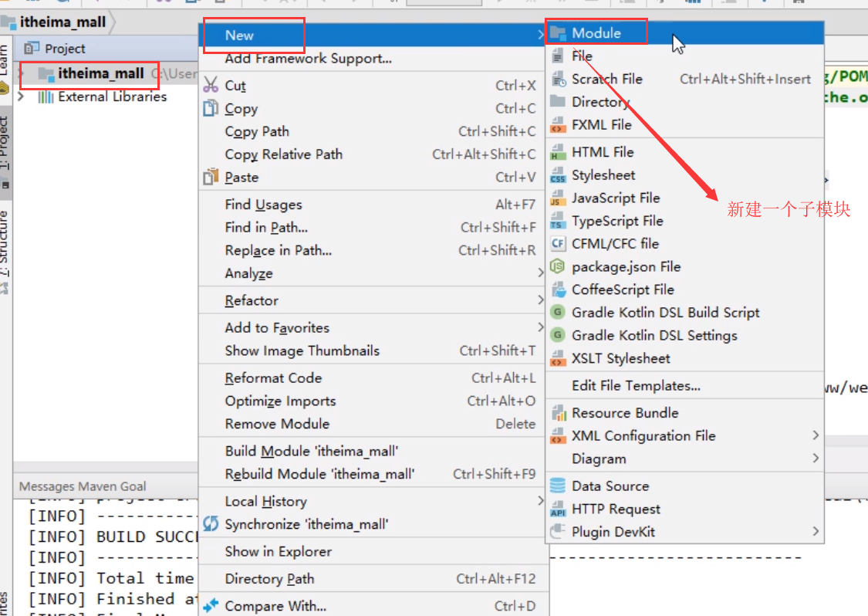Viewport: 868px width, 616px height.
Task: Expand the Plugin DevKit submenu arrow
Action: pyautogui.click(x=816, y=531)
